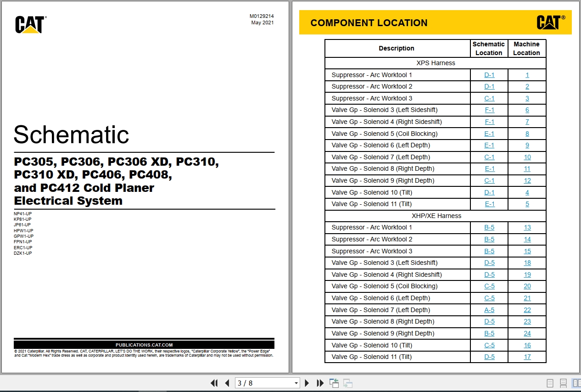The image size is (581, 392).
Task: Open machine location 2 link
Action: (x=527, y=86)
